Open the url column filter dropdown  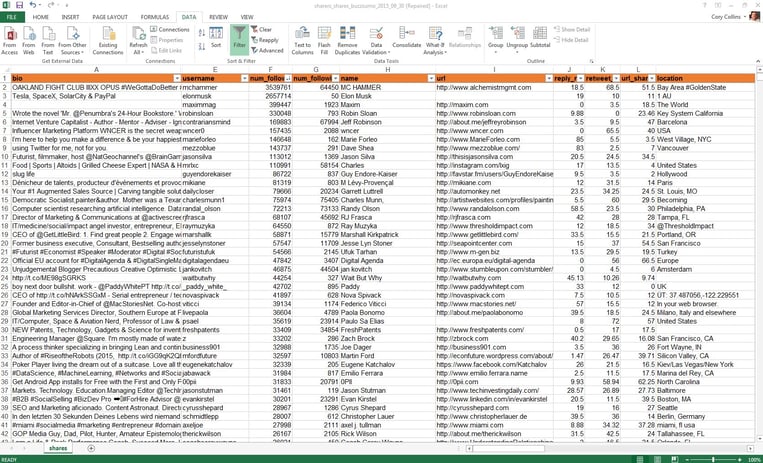tap(549, 79)
